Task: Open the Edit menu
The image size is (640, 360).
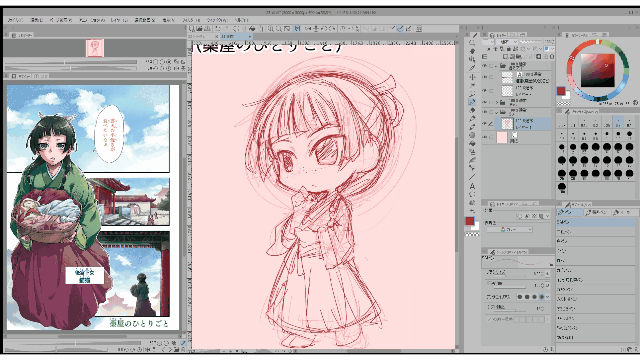Action: point(37,20)
